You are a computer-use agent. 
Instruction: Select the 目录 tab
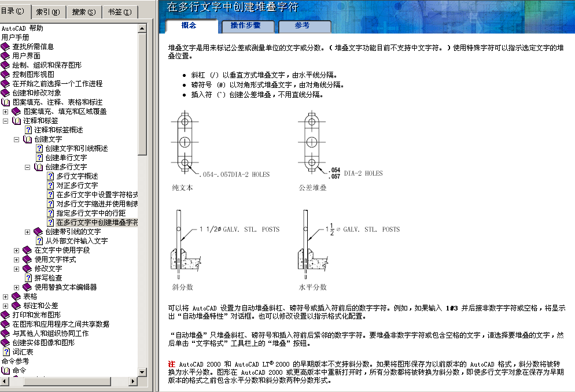13,11
